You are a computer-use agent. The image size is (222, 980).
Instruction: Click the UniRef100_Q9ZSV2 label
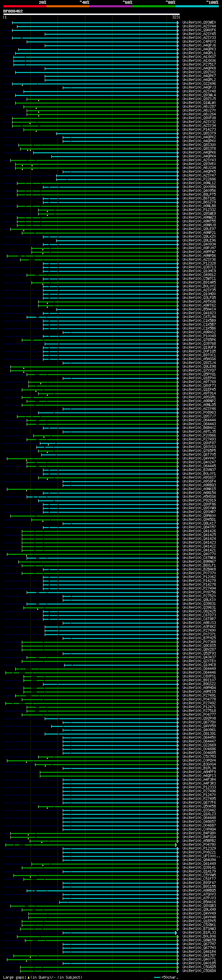point(199,72)
